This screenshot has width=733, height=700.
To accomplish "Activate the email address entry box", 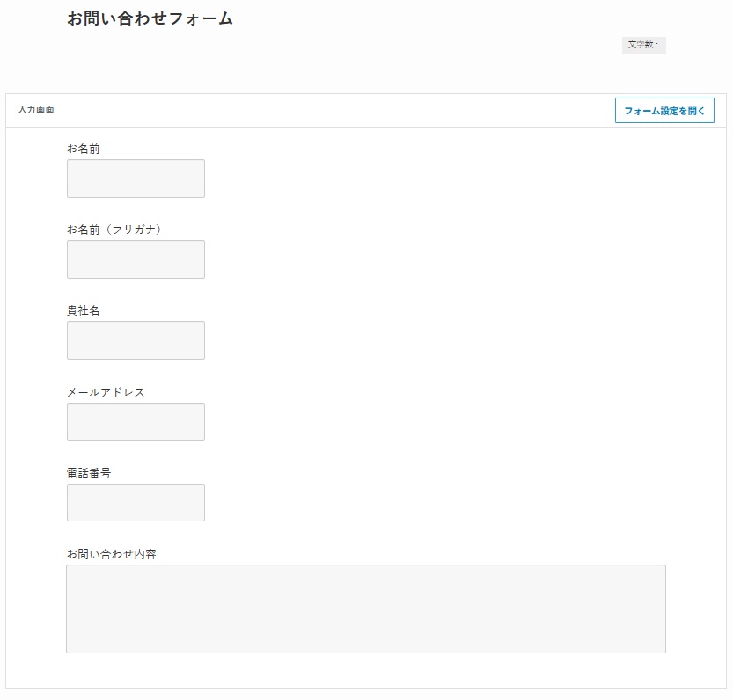I will click(136, 421).
